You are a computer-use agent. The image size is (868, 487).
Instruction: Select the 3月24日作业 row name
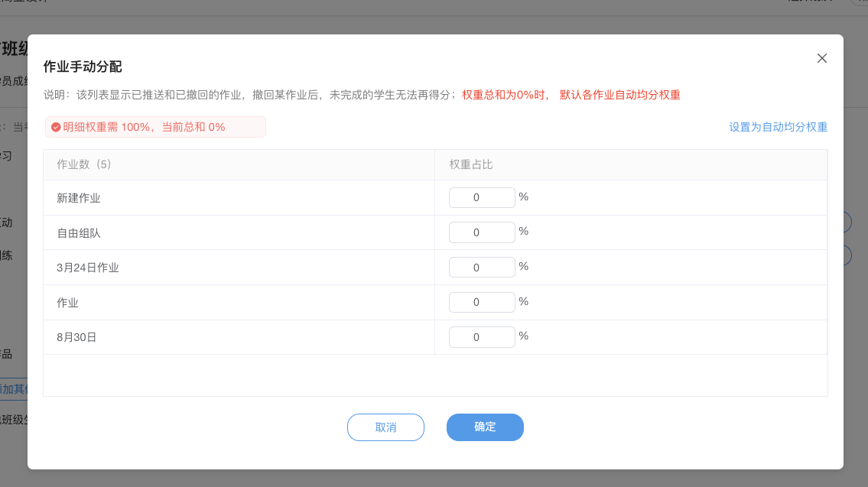87,268
